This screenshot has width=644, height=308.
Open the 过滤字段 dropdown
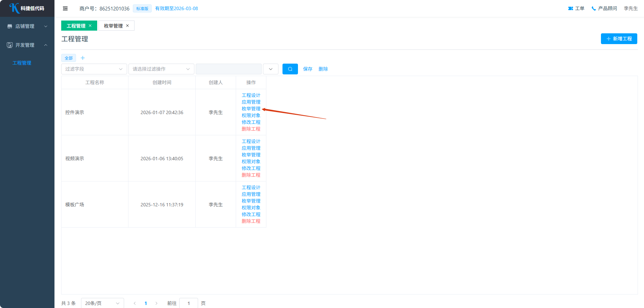(x=94, y=69)
